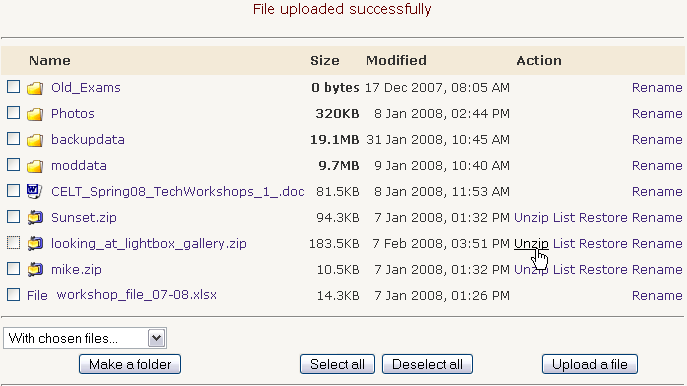List contents of Sunset.zip
Image resolution: width=687 pixels, height=386 pixels.
[563, 217]
